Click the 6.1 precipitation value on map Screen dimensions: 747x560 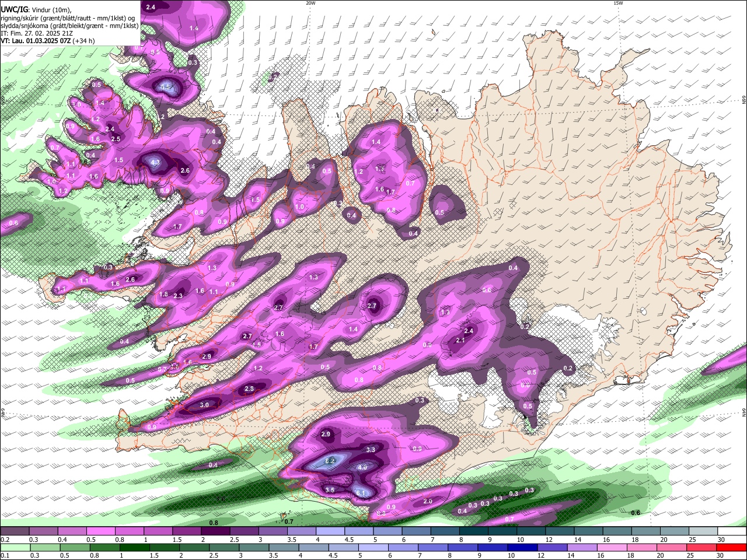[x=361, y=494]
